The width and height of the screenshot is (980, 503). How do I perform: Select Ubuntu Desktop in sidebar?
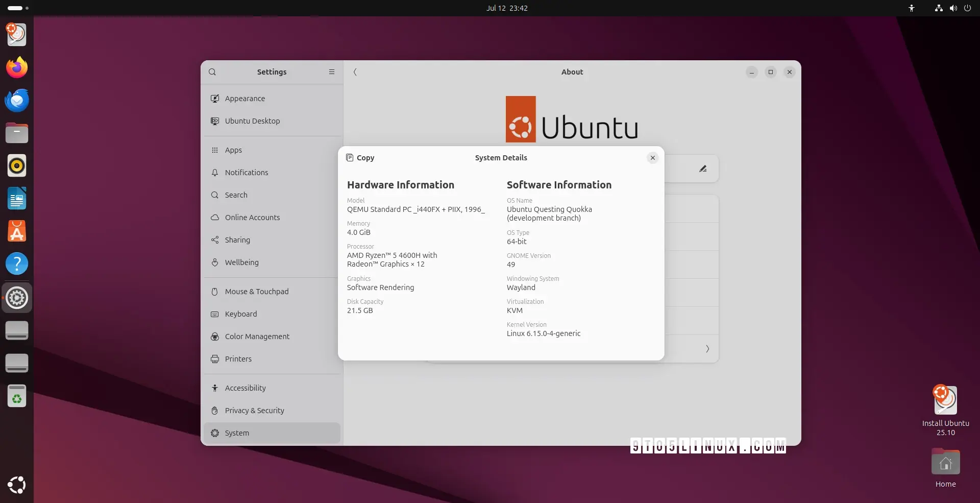[x=252, y=121]
